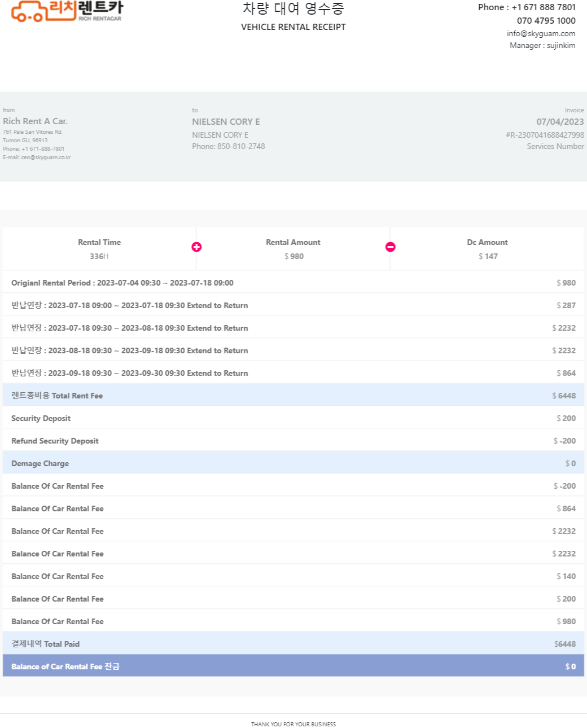Click Manager : sujinkim text

[542, 46]
